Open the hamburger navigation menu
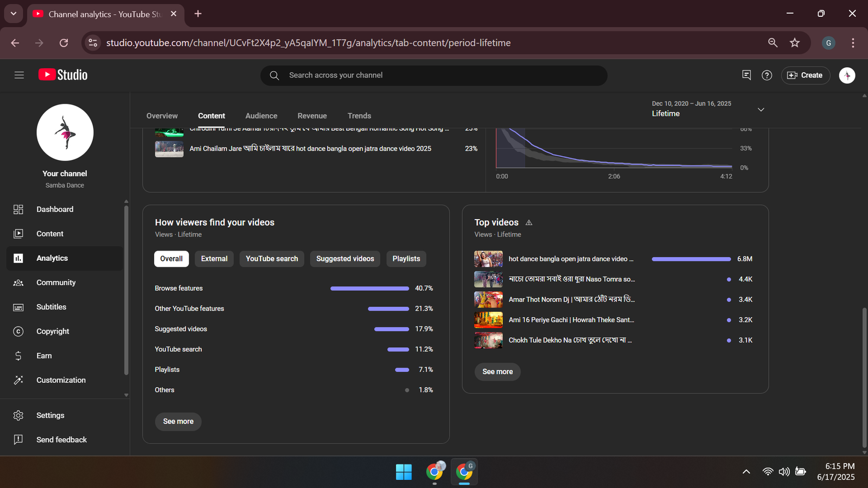Viewport: 868px width, 488px height. 19,75
